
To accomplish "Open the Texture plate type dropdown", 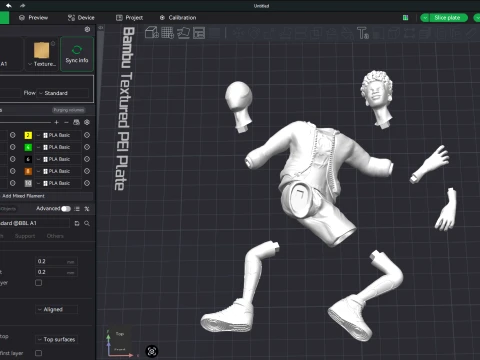I will 42,64.
